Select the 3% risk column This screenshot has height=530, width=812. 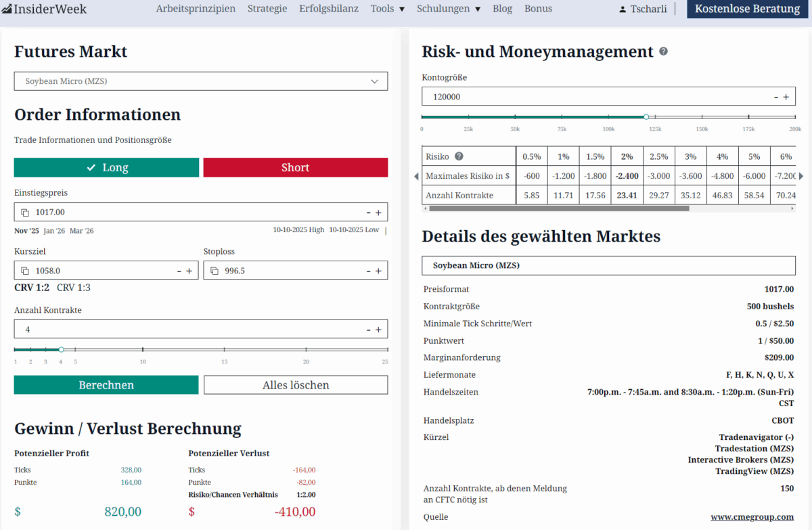tap(690, 156)
